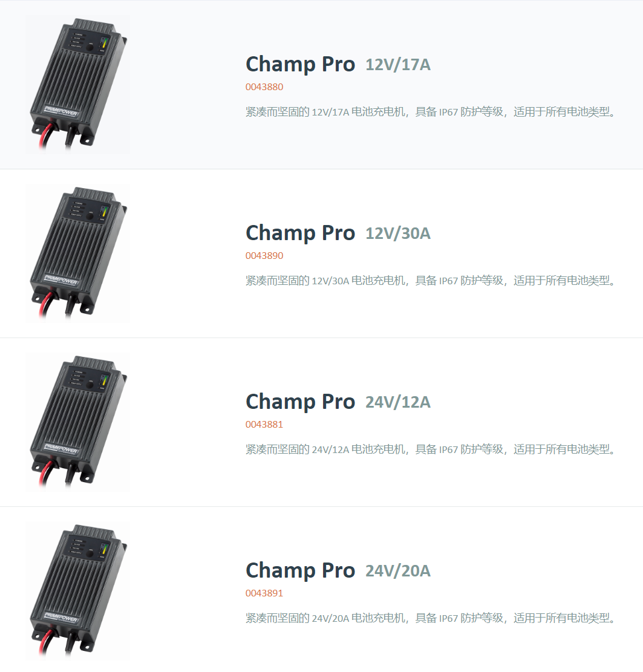Select article number 0043890
Image resolution: width=643 pixels, height=672 pixels.
(264, 256)
